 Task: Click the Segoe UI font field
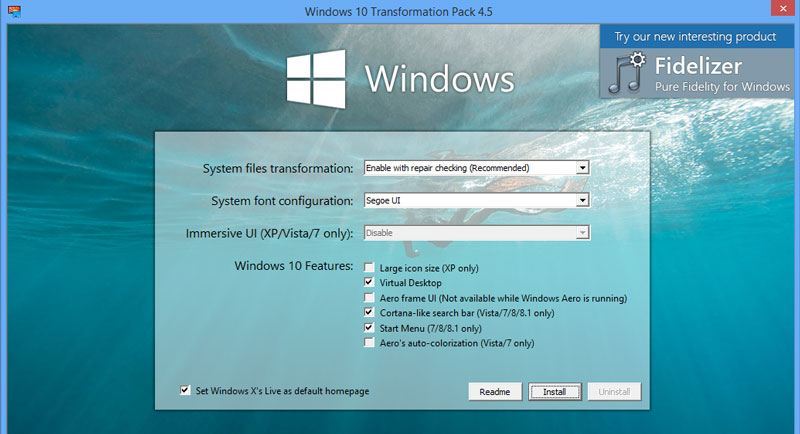pyautogui.click(x=470, y=200)
